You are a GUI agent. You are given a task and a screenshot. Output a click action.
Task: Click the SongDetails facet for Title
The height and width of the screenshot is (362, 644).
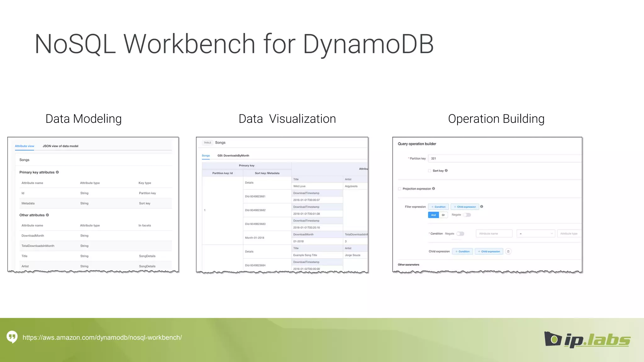pyautogui.click(x=147, y=256)
